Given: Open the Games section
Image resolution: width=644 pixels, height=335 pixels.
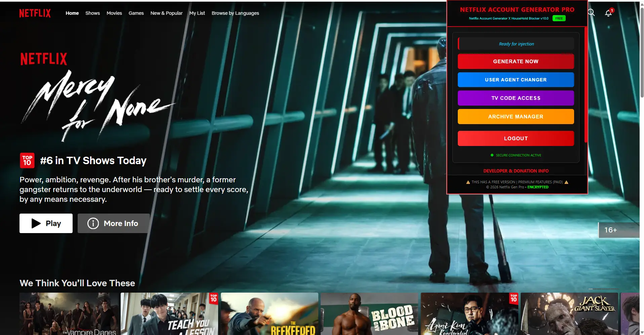Looking at the screenshot, I should [136, 13].
